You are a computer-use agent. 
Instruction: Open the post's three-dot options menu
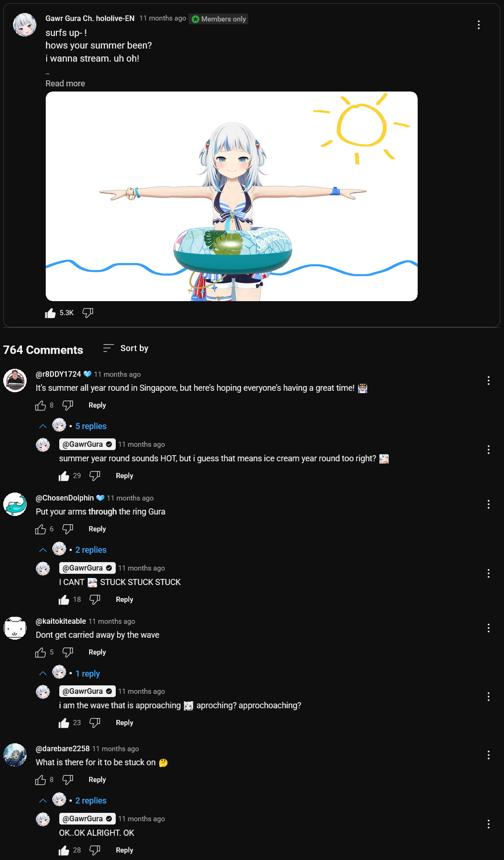pos(479,25)
